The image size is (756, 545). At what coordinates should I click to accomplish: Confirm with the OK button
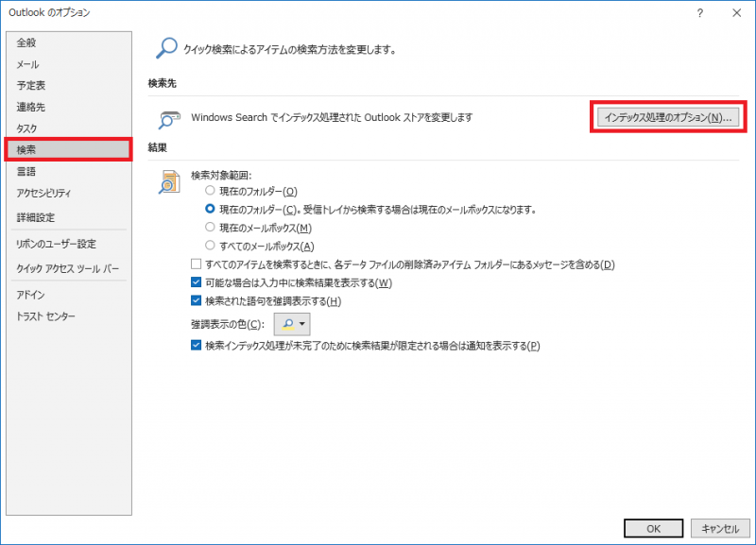pyautogui.click(x=653, y=529)
